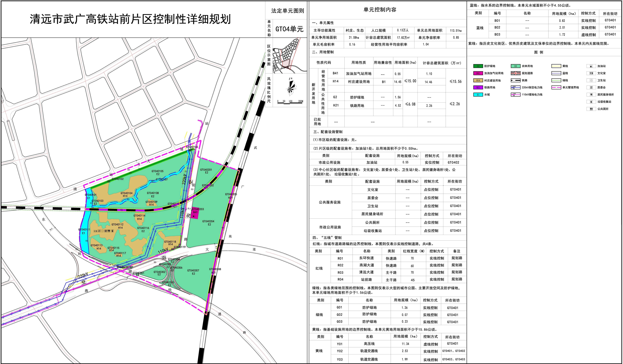Click the green G2 防护绿地 legend swatch
623x364 pixels.
[478, 66]
